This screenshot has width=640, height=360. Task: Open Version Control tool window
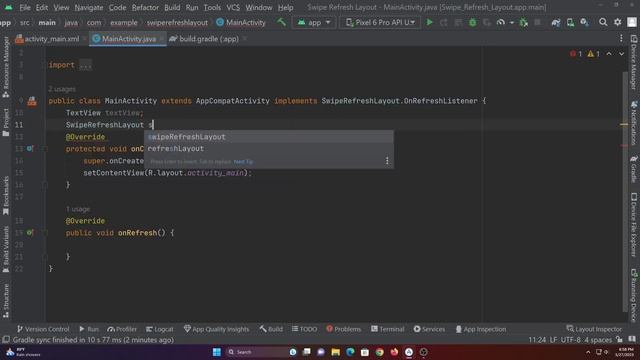[x=43, y=329]
